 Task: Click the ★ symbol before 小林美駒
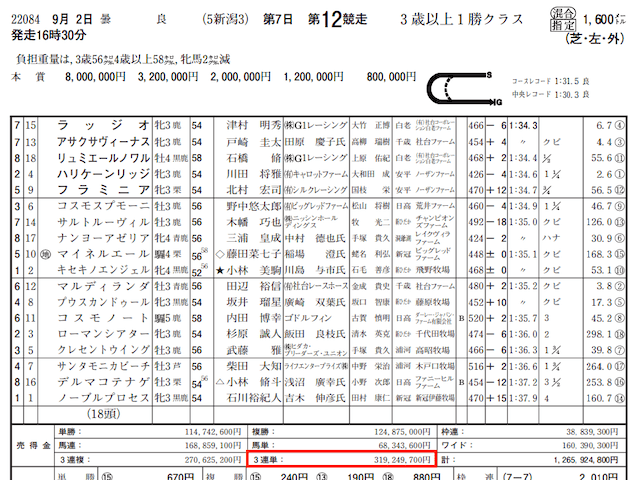click(220, 270)
